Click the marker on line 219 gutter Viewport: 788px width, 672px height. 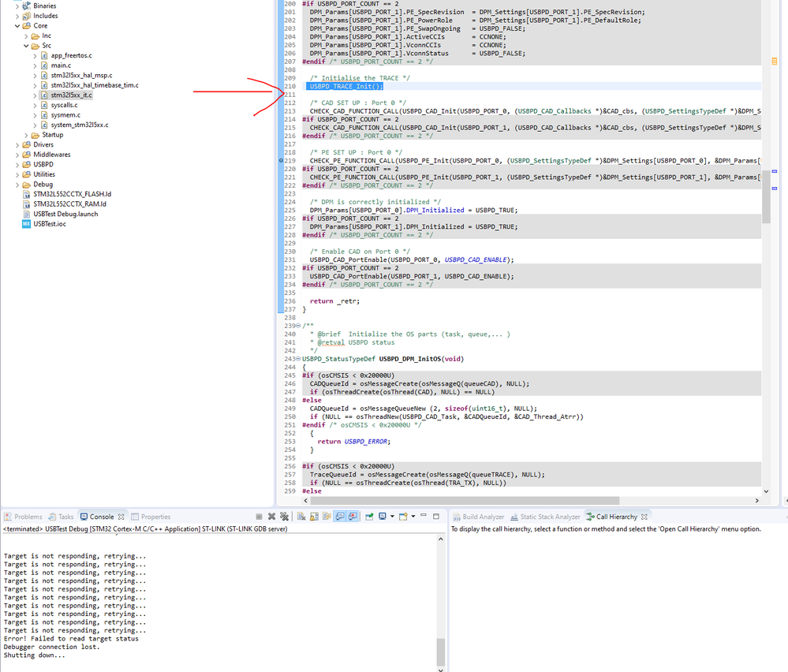tap(281, 161)
